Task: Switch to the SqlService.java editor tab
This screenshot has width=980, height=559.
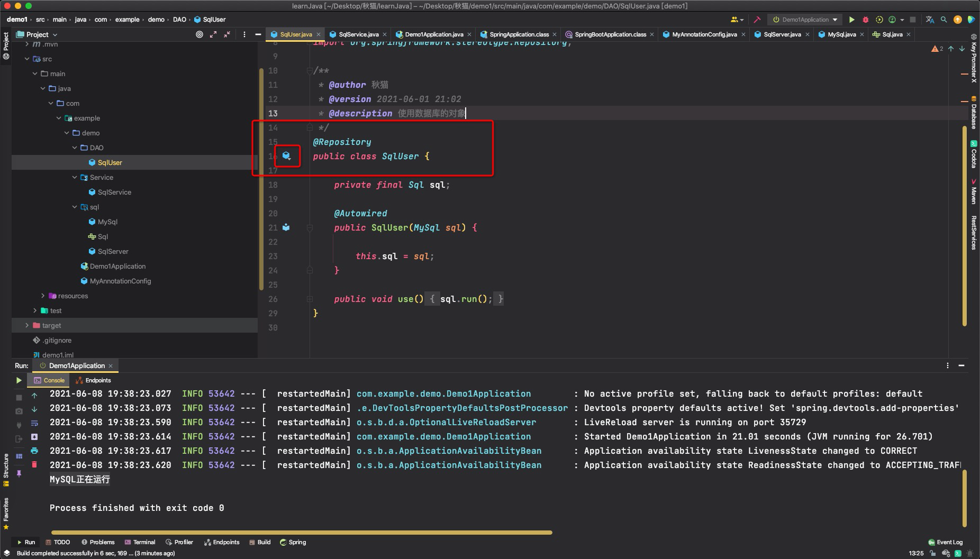Action: 358,34
